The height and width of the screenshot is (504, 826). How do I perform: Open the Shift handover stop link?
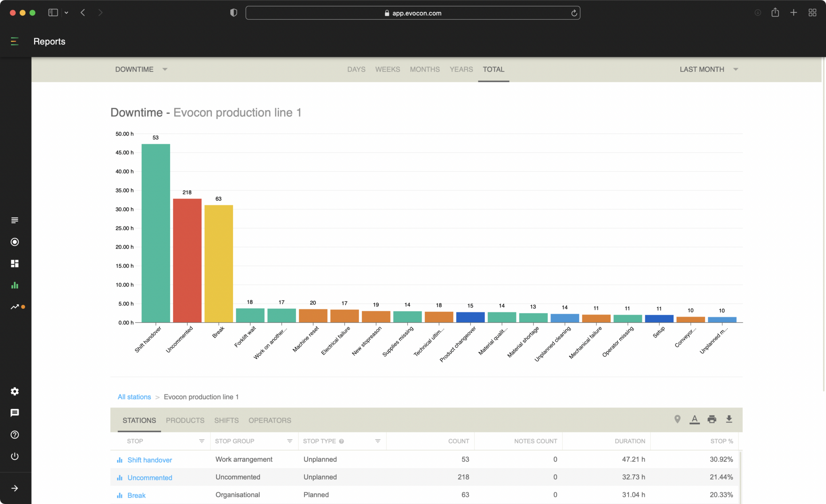click(149, 460)
